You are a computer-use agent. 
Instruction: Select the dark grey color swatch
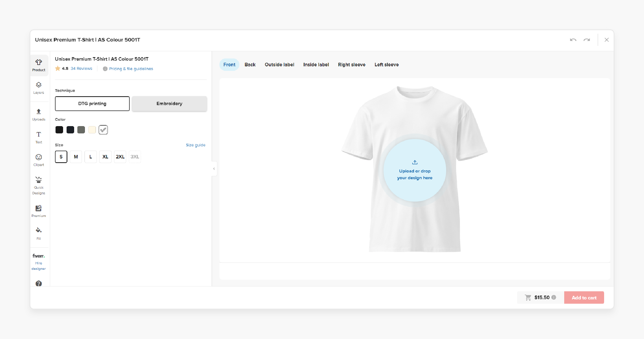[x=82, y=129]
